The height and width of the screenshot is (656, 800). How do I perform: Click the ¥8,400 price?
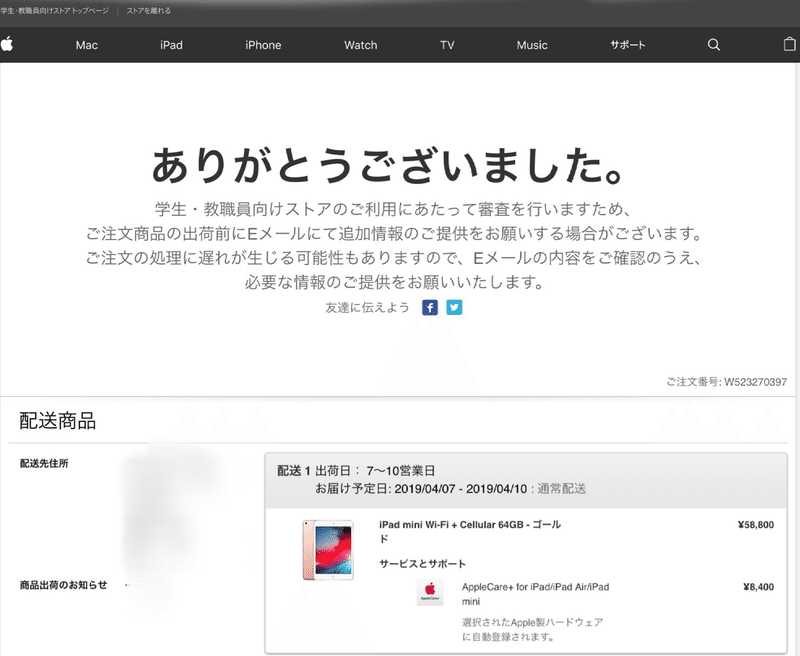(758, 587)
